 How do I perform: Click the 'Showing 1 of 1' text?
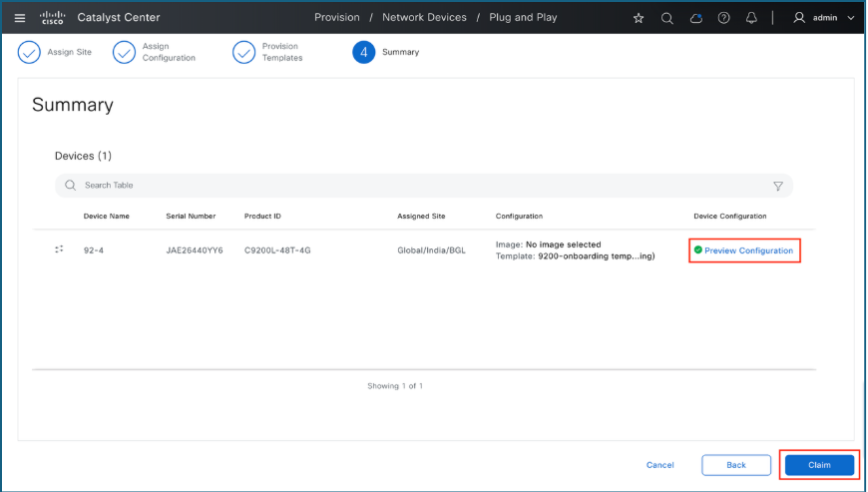pos(395,386)
